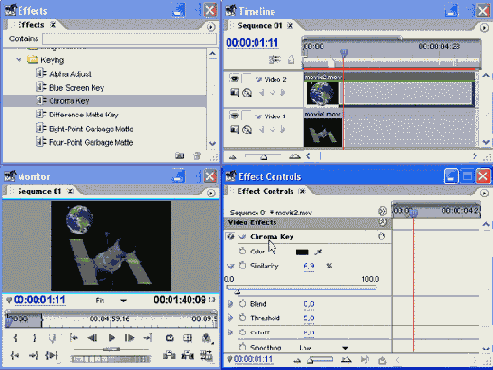The height and width of the screenshot is (370, 493).
Task: Click Play In to Out in Monitor
Action: pos(52,356)
